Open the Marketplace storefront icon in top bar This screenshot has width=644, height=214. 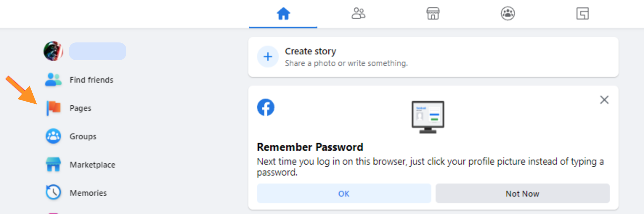click(x=433, y=13)
